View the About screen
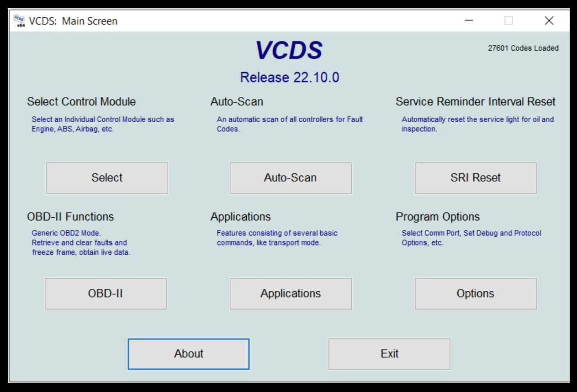 [x=188, y=354]
